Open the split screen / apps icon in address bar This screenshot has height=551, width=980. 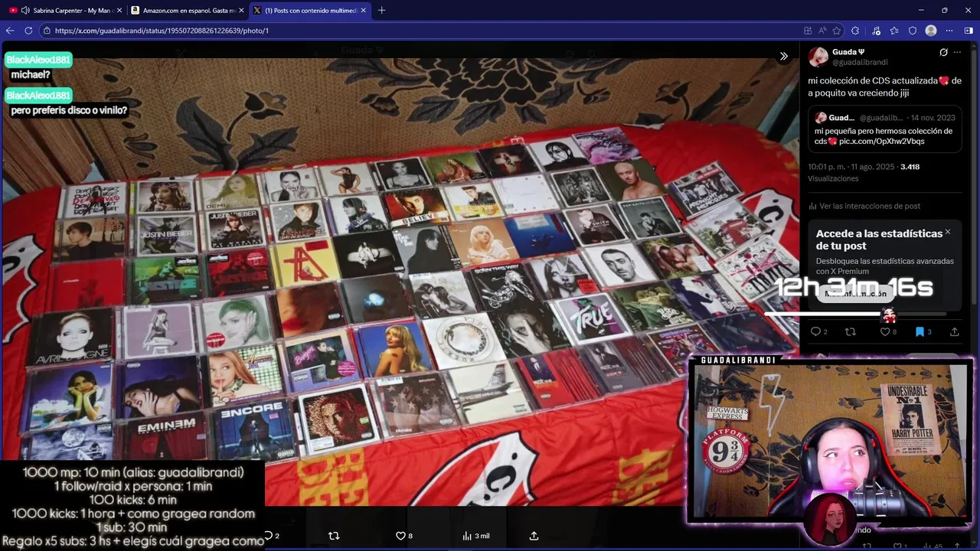click(x=808, y=31)
